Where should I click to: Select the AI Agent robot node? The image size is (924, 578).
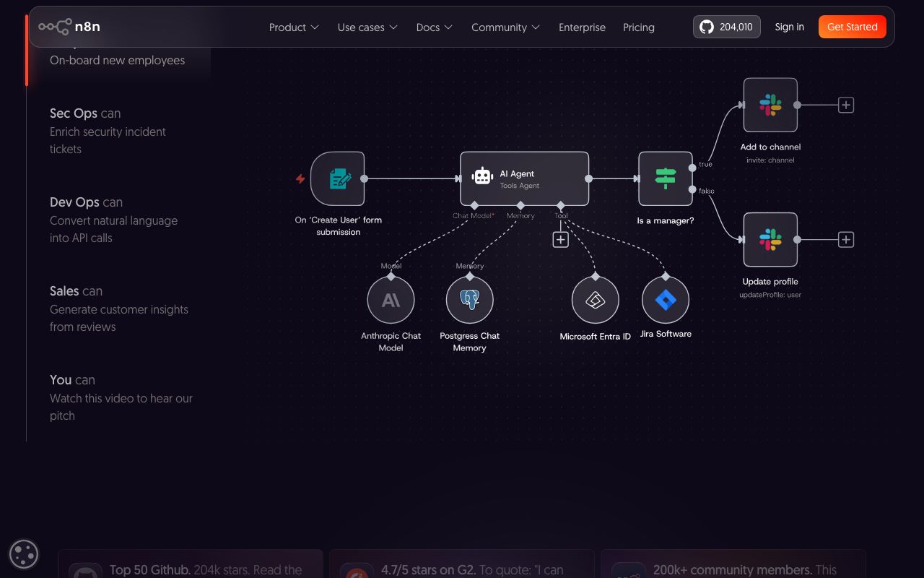(x=525, y=178)
